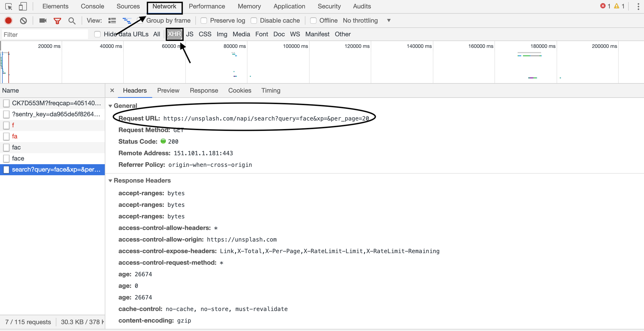The width and height of the screenshot is (644, 331).
Task: Click the capture screenshots camera icon
Action: click(43, 21)
